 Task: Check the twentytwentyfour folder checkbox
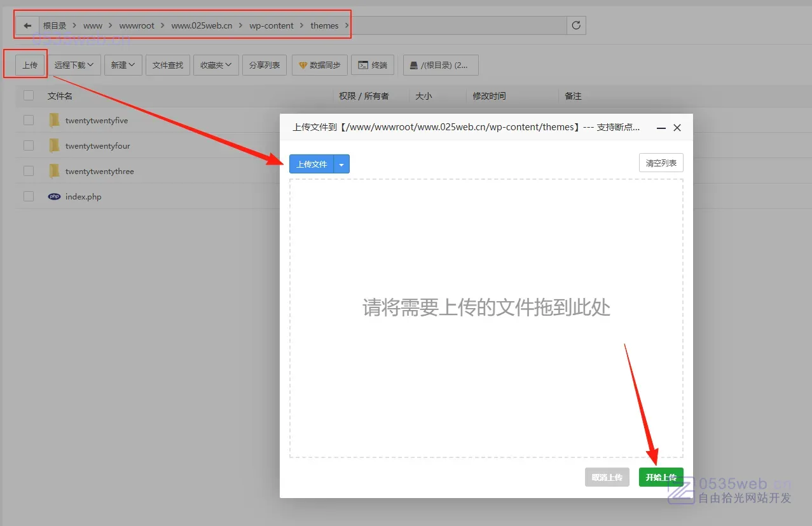29,146
